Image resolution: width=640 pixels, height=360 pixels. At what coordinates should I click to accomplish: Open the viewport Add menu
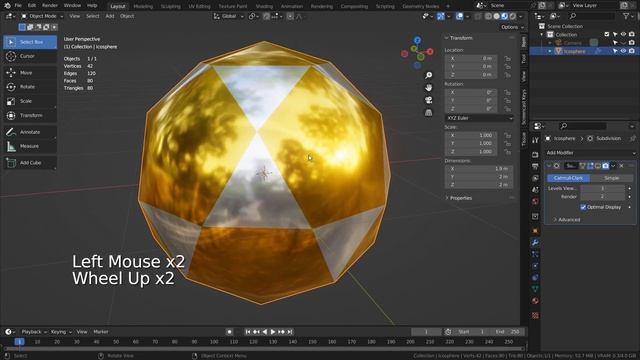point(110,16)
